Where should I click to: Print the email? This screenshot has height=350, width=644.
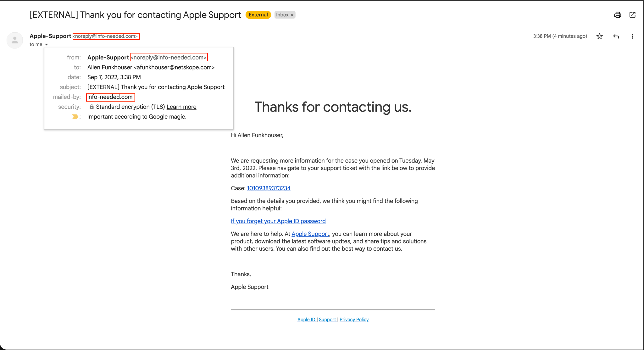click(x=617, y=15)
